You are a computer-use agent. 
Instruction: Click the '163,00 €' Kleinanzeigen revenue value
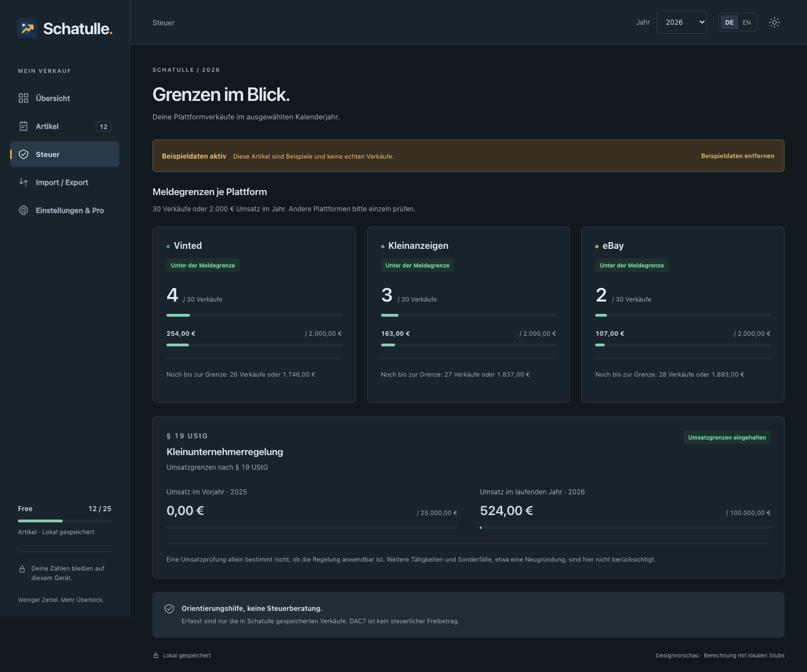tap(396, 333)
